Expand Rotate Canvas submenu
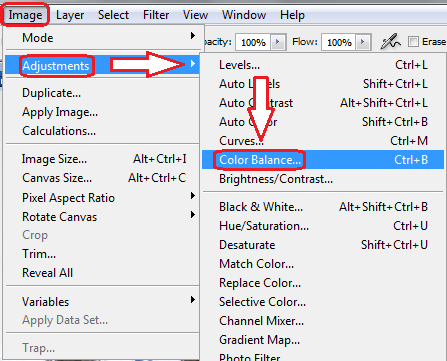The image size is (447, 361). 102,217
